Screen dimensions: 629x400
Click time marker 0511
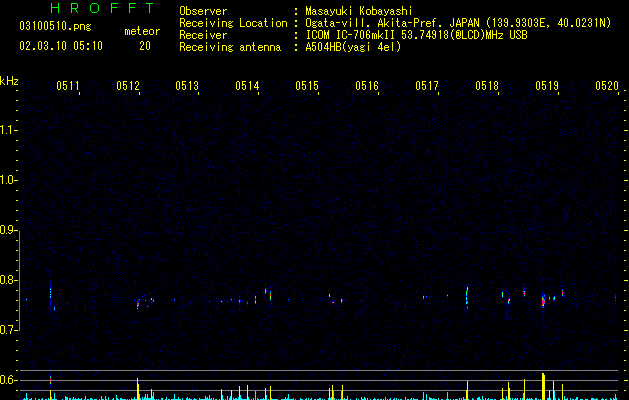pyautogui.click(x=68, y=85)
